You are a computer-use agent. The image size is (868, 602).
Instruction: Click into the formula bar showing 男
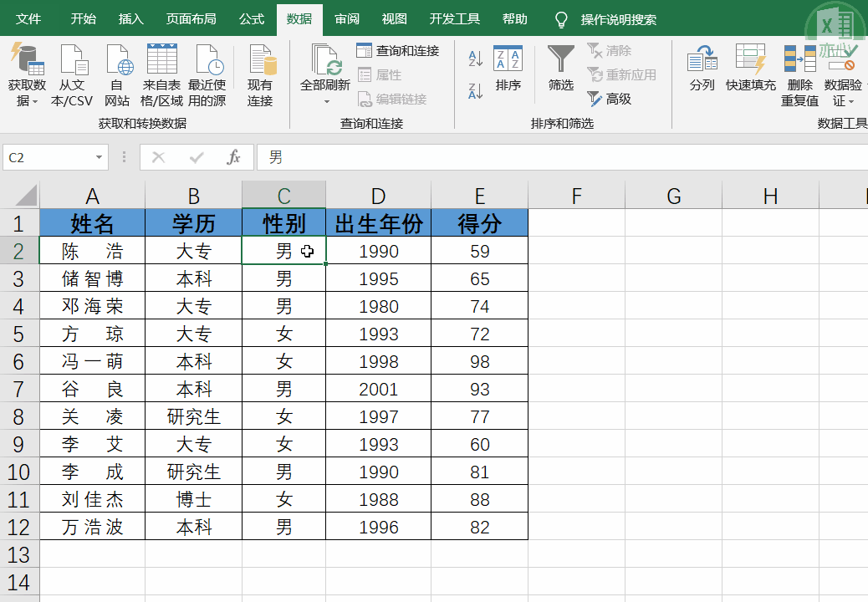point(562,158)
